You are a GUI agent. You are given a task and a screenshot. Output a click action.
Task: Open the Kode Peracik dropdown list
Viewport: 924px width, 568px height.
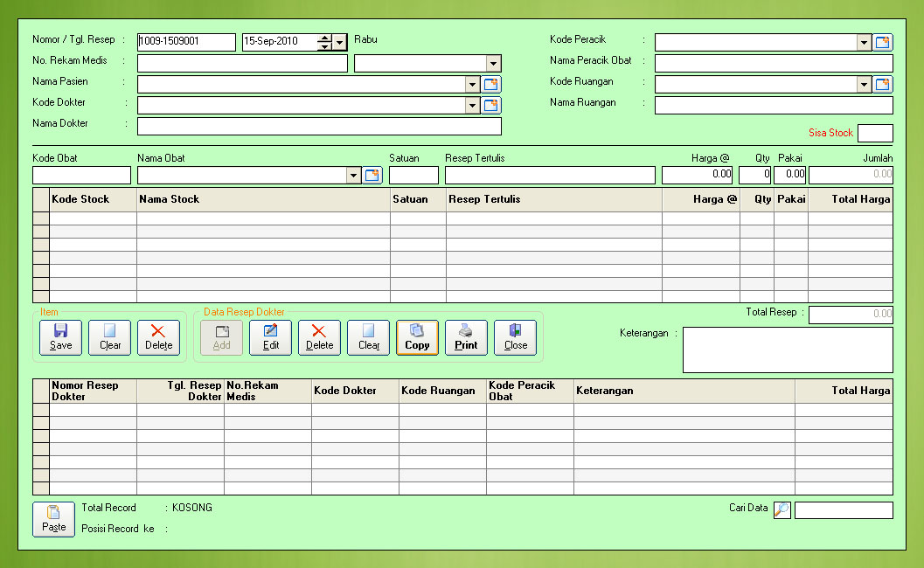pyautogui.click(x=864, y=43)
